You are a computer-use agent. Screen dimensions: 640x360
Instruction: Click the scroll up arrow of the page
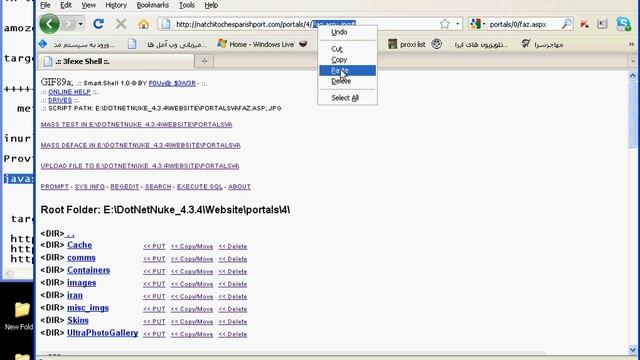[632, 76]
